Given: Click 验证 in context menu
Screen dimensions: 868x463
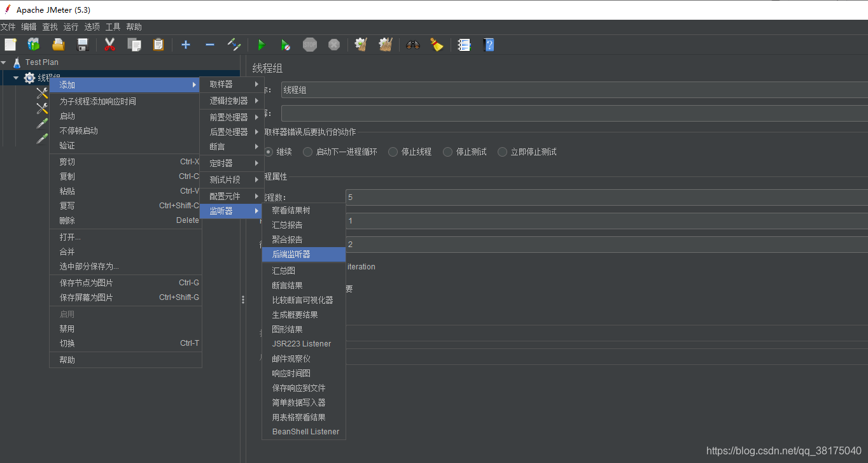Looking at the screenshot, I should (125, 145).
